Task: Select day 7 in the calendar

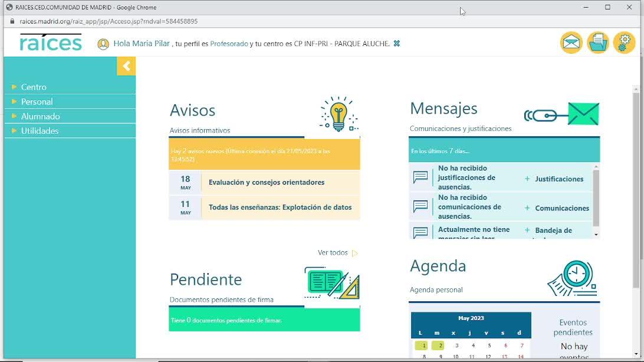Action: click(522, 345)
